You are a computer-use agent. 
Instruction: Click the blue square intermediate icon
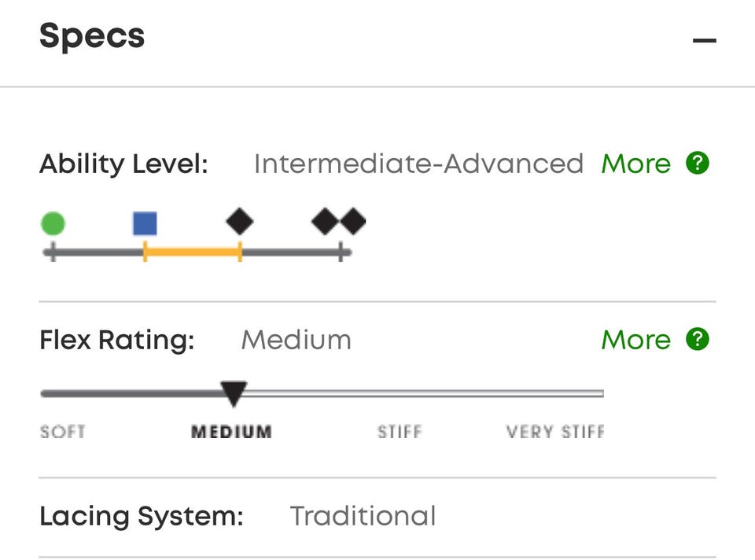click(145, 224)
